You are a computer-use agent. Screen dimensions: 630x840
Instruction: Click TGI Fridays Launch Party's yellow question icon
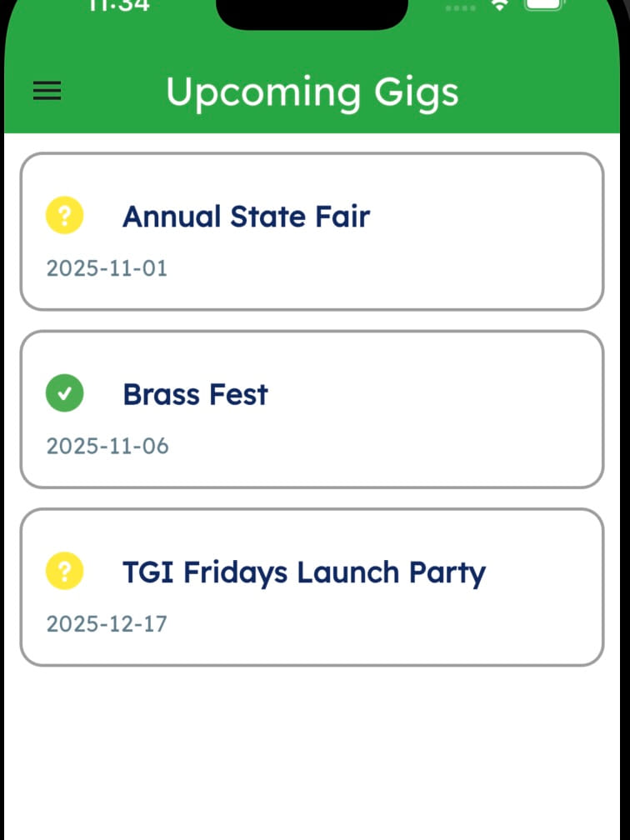(x=64, y=572)
